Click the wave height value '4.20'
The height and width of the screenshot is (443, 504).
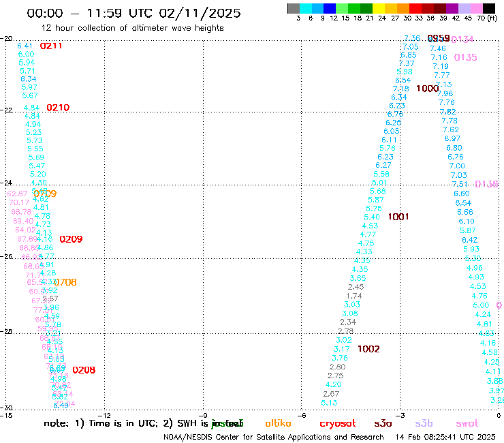pyautogui.click(x=333, y=385)
